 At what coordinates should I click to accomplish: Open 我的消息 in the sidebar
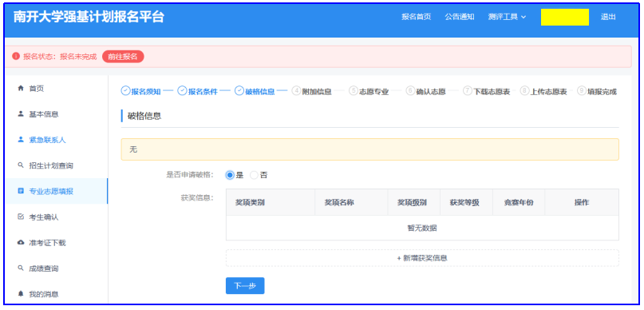pos(57,294)
